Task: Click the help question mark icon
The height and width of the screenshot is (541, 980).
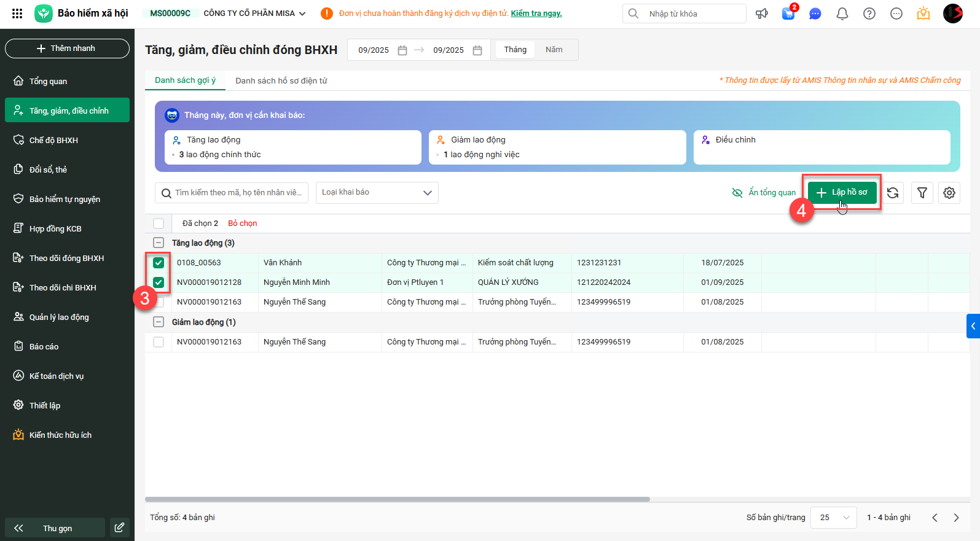Action: click(x=869, y=14)
